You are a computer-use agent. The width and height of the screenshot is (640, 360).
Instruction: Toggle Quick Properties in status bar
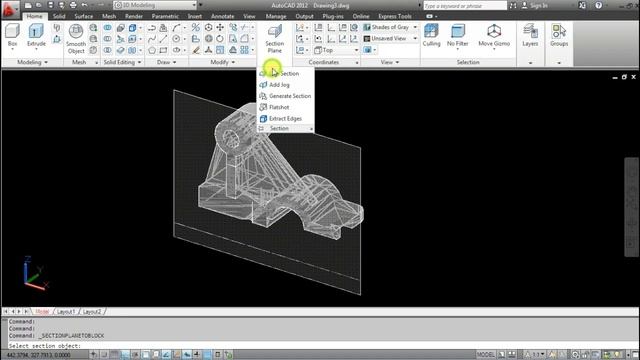point(218,354)
